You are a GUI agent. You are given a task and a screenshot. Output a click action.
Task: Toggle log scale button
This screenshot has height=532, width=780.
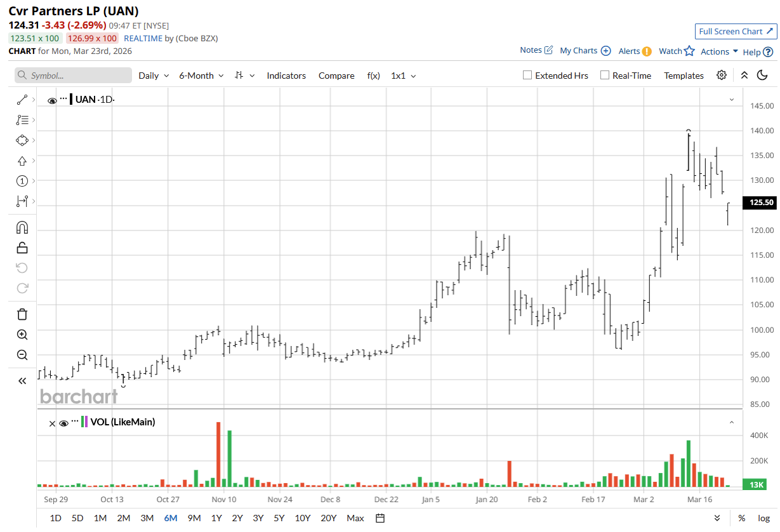point(763,518)
